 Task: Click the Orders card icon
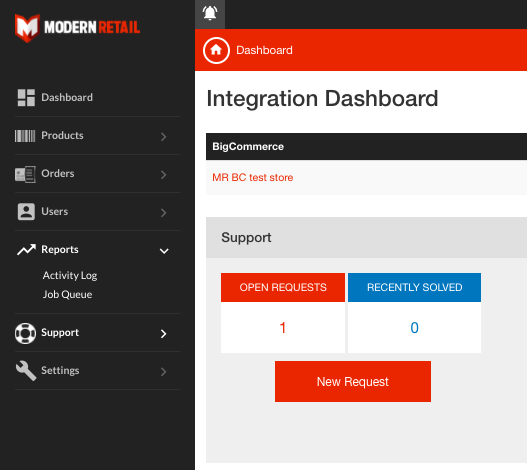click(25, 174)
